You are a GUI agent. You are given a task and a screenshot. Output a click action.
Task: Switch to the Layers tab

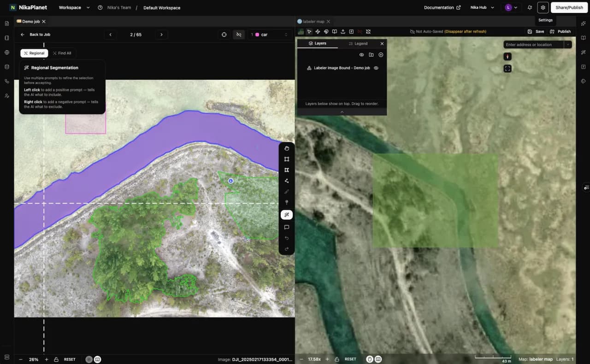tap(318, 43)
